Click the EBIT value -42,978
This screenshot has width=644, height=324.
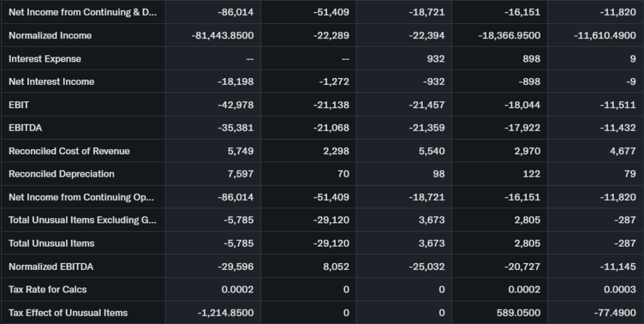coord(235,105)
